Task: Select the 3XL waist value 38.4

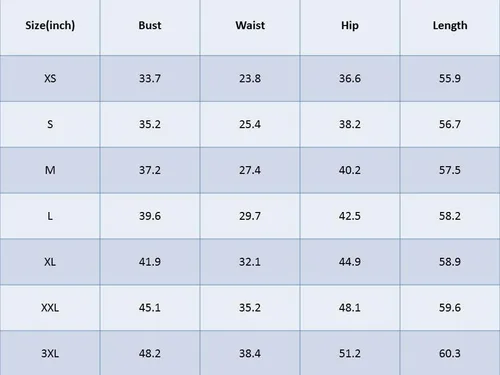Action: (250, 353)
